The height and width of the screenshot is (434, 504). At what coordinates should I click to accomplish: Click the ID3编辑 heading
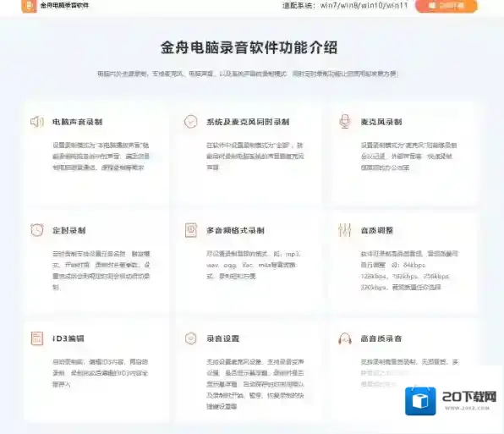click(x=68, y=338)
